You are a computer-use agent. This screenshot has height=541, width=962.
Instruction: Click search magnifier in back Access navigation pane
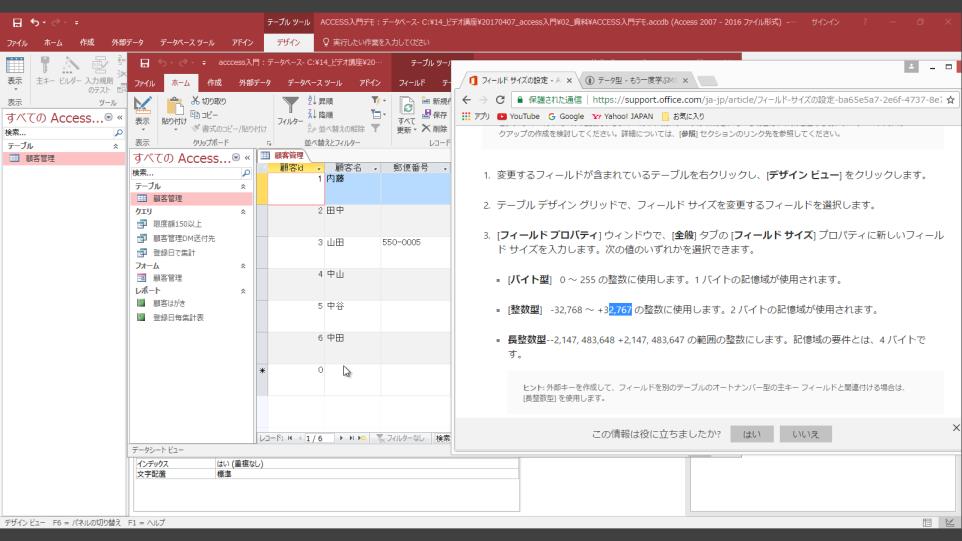coord(118,132)
